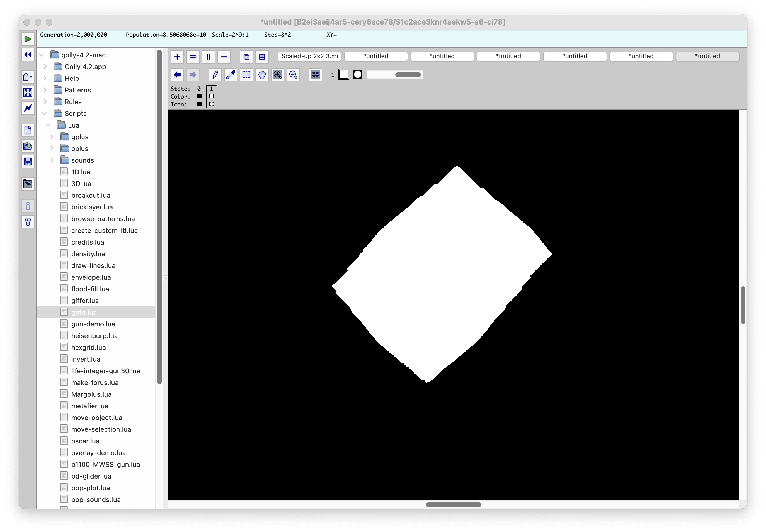766x532 pixels.
Task: Start generating with the green play button
Action: 28,39
